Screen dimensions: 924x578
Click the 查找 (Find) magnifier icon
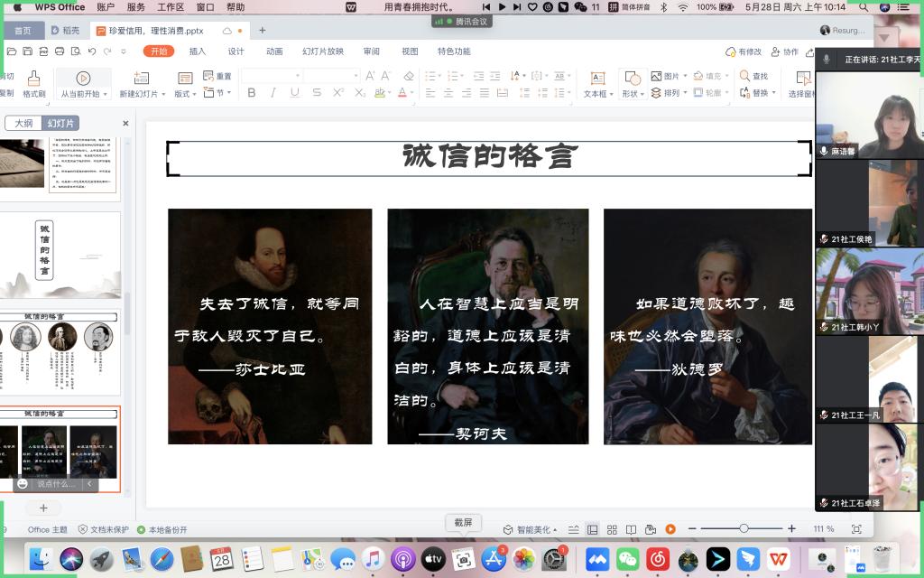(x=744, y=77)
